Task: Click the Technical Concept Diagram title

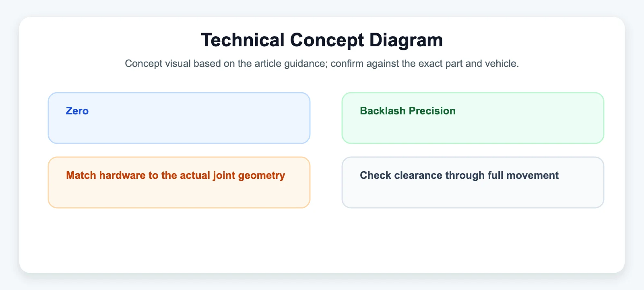Action: click(x=322, y=40)
